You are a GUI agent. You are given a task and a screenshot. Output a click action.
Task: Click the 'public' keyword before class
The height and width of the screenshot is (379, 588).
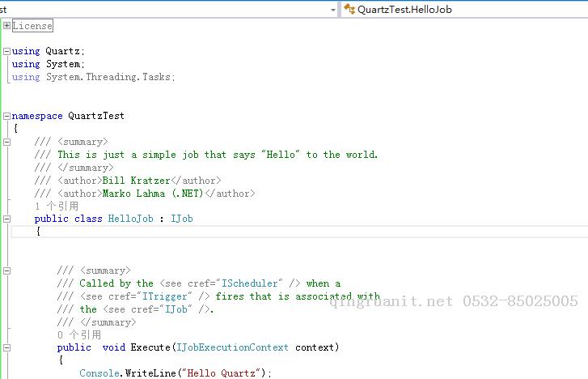52,219
